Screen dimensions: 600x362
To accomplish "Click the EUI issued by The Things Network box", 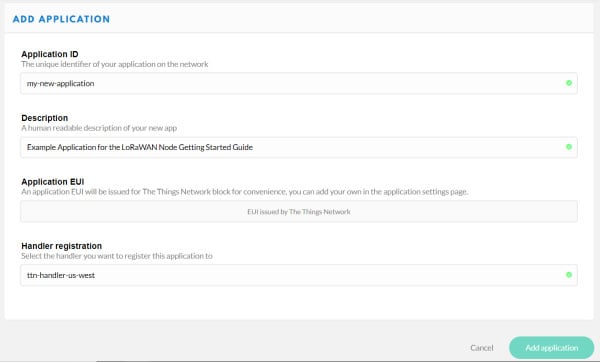I will pos(299,212).
